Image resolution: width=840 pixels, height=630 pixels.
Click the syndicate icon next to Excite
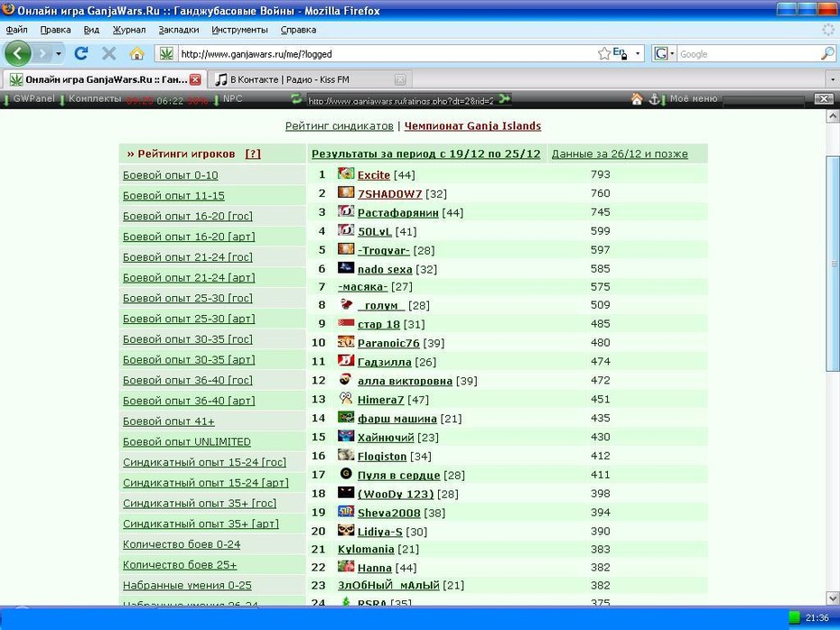pyautogui.click(x=346, y=173)
